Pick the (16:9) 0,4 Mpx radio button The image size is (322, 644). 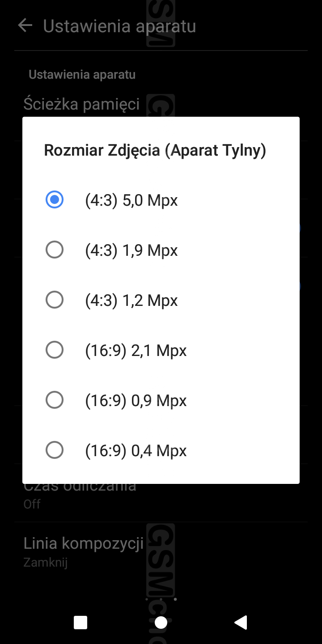tap(55, 450)
